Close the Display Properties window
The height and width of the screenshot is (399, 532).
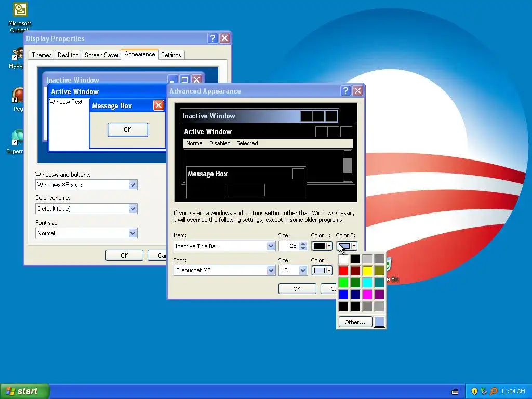click(224, 38)
